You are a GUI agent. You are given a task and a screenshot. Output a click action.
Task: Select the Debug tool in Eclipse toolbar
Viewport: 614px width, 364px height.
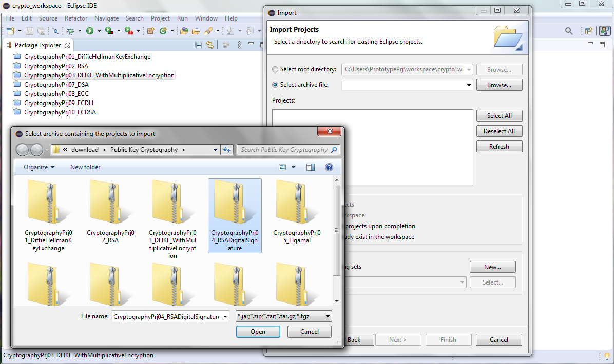70,31
